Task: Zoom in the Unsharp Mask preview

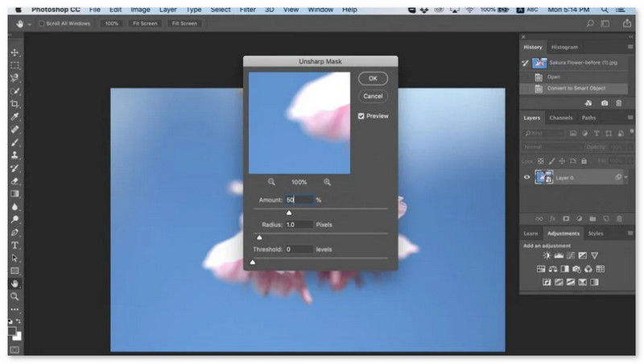Action: pyautogui.click(x=327, y=181)
